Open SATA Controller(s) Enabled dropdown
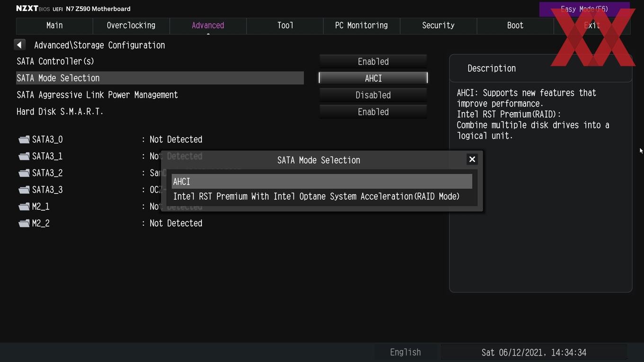 coord(373,62)
